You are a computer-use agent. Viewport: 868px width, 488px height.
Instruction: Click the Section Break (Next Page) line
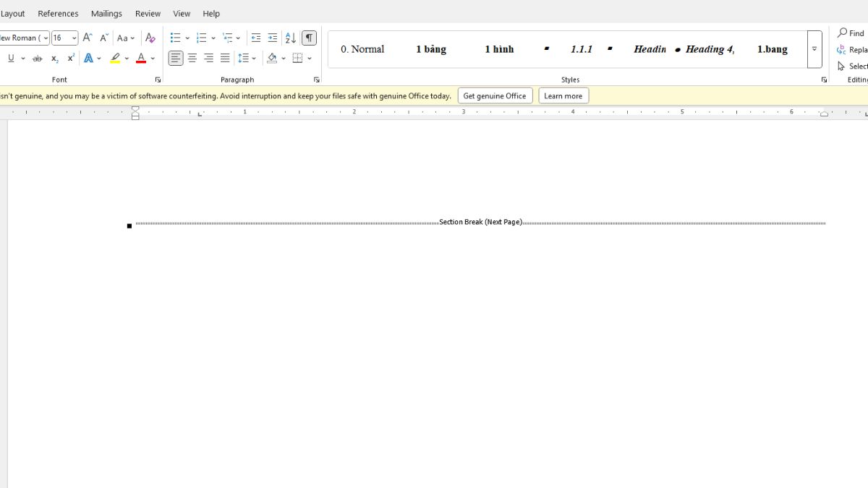click(480, 223)
